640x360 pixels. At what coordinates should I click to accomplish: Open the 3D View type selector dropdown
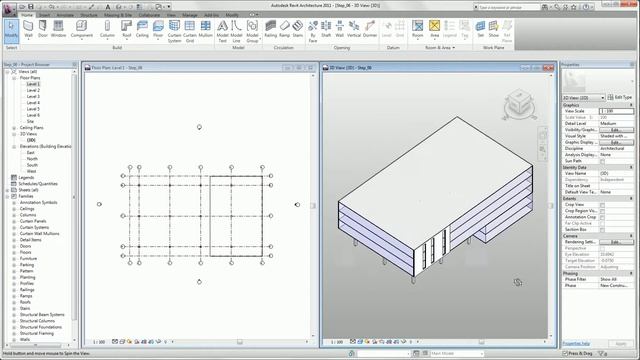[584, 98]
